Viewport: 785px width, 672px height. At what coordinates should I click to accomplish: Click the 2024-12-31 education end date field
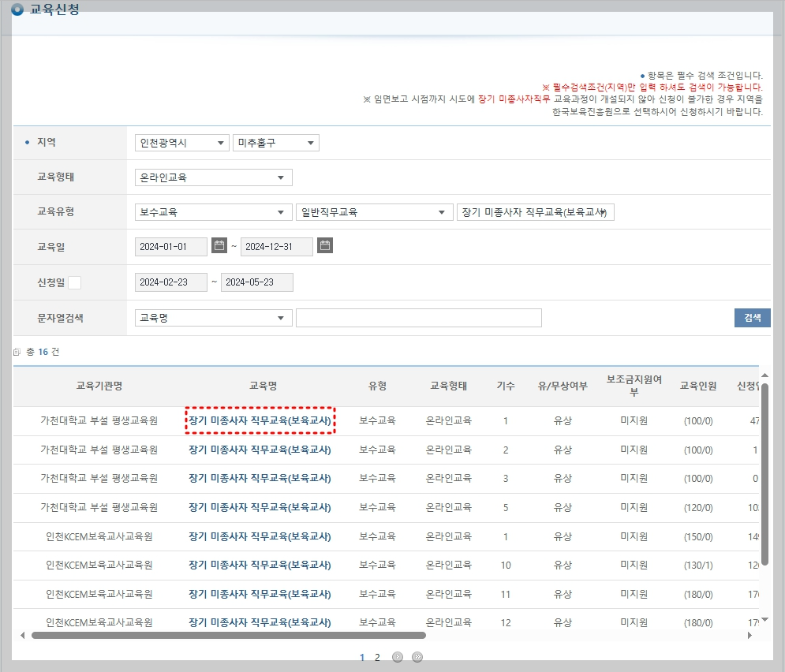click(276, 247)
